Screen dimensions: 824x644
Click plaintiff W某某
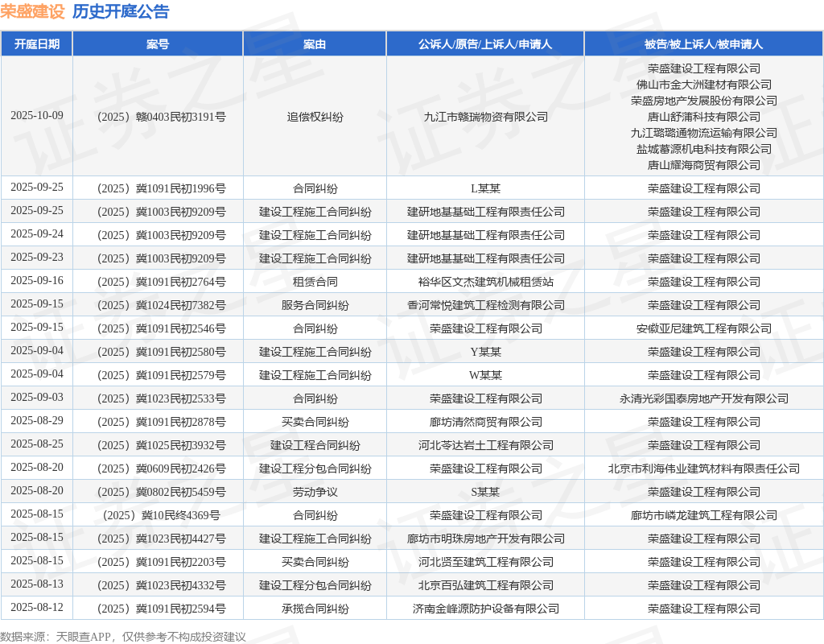coord(485,375)
